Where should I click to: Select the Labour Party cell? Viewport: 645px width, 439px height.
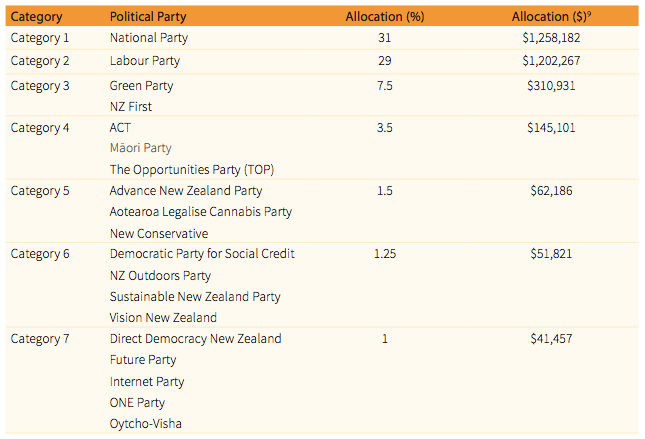(145, 61)
